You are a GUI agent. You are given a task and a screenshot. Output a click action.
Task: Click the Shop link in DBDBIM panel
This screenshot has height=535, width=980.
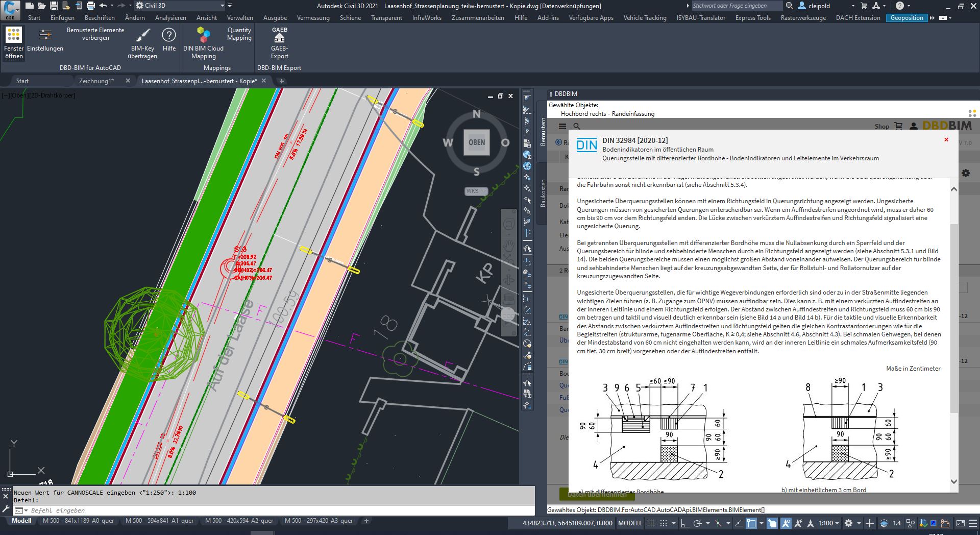[881, 126]
